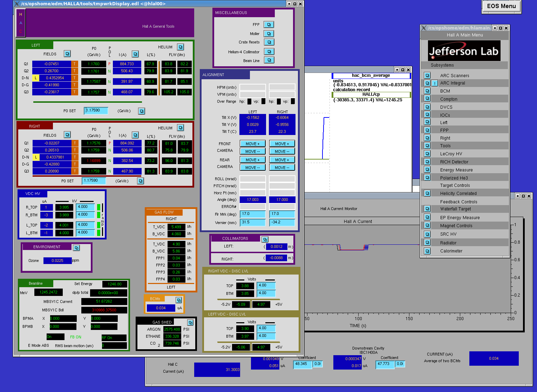Toggle the T button for LEFT Q1 field
Viewport: 537px width, 392px height.
(x=75, y=64)
